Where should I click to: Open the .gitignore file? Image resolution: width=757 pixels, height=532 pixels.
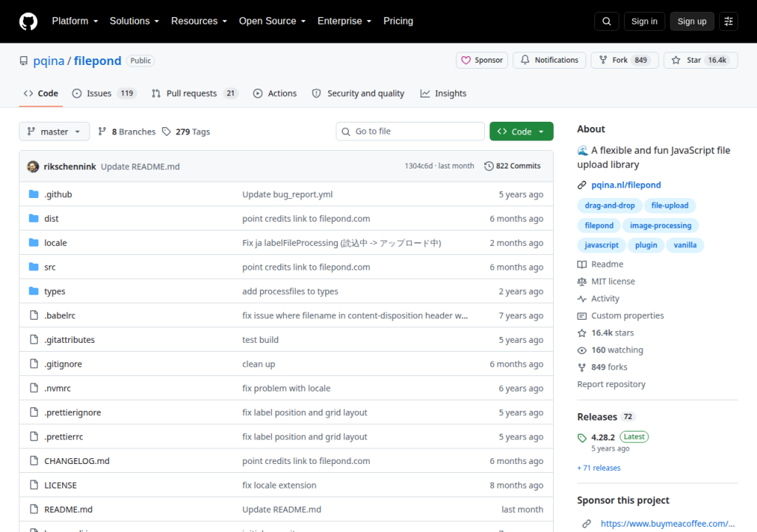[63, 364]
